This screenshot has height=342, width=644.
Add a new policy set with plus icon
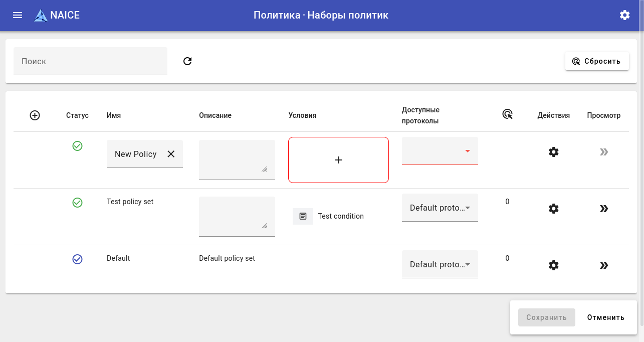point(35,115)
